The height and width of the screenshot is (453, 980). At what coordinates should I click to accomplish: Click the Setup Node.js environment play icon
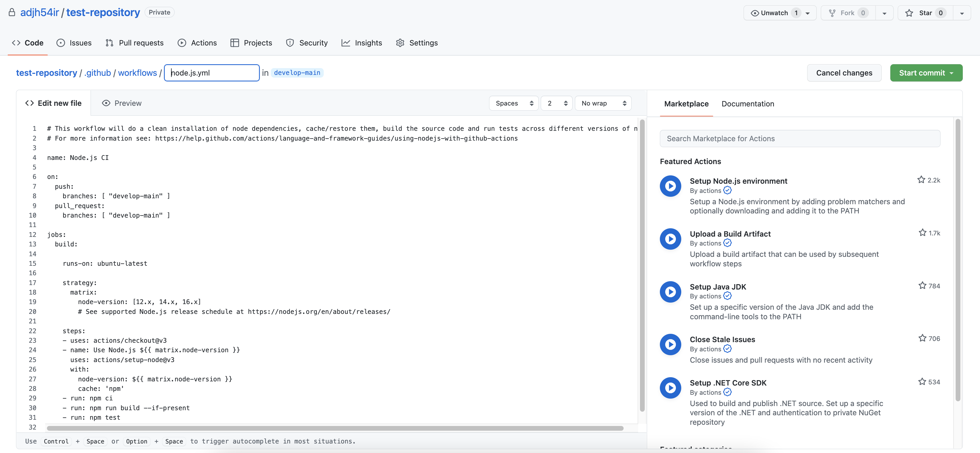coord(670,186)
